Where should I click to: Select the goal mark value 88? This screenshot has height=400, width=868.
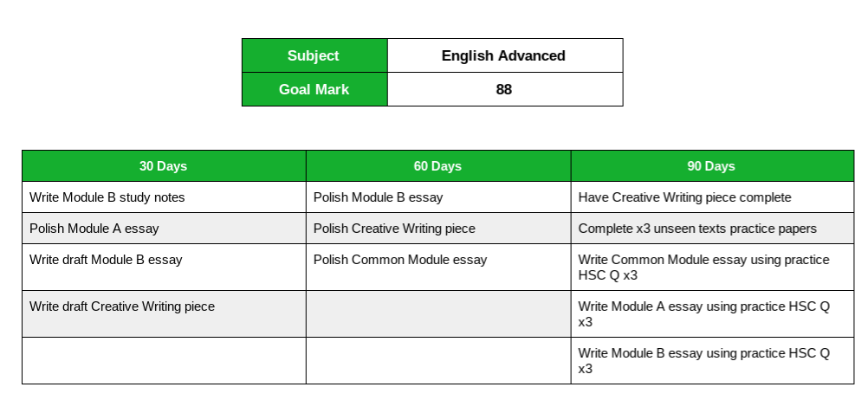click(x=503, y=89)
